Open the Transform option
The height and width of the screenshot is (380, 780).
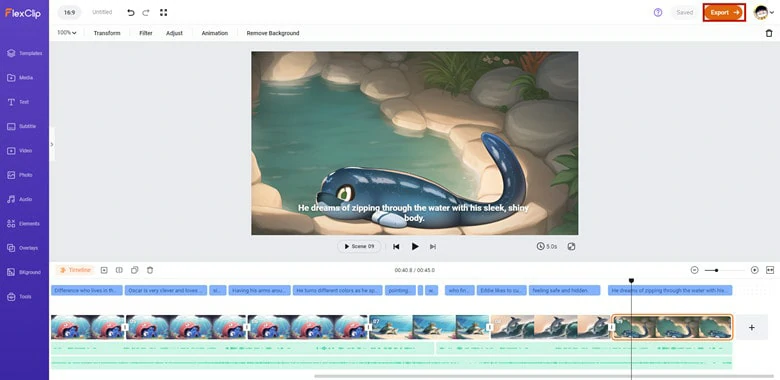[107, 33]
